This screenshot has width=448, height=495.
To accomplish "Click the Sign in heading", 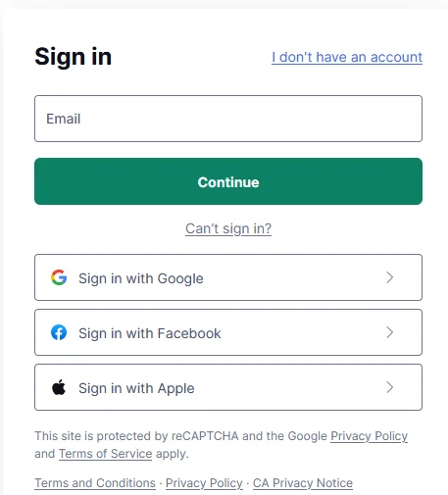I will pyautogui.click(x=74, y=57).
